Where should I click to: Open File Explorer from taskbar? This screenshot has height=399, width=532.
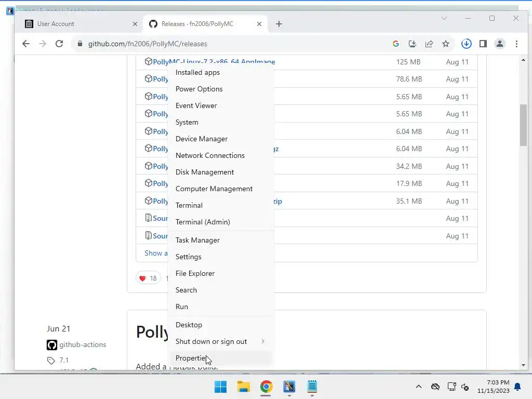[243, 387]
